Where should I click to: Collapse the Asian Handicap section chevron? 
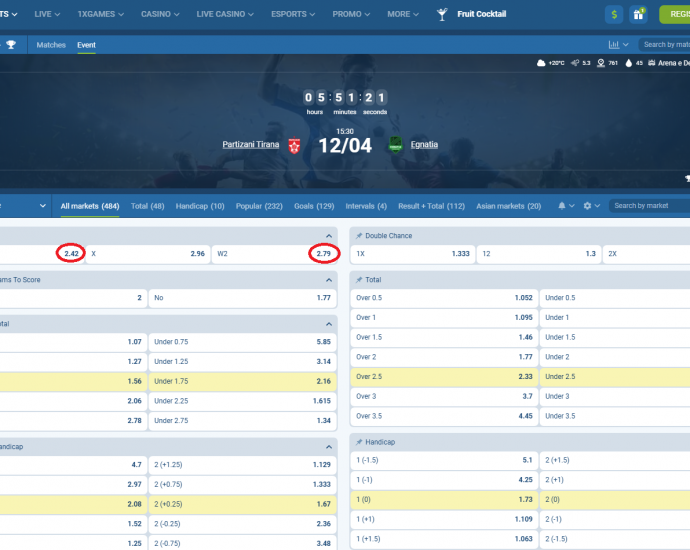pyautogui.click(x=329, y=447)
